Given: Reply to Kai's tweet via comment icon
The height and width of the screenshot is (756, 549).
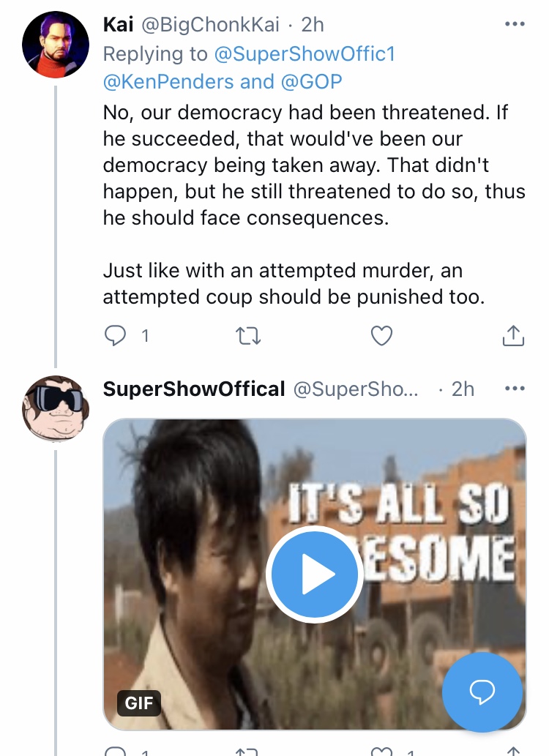Looking at the screenshot, I should pos(116,336).
